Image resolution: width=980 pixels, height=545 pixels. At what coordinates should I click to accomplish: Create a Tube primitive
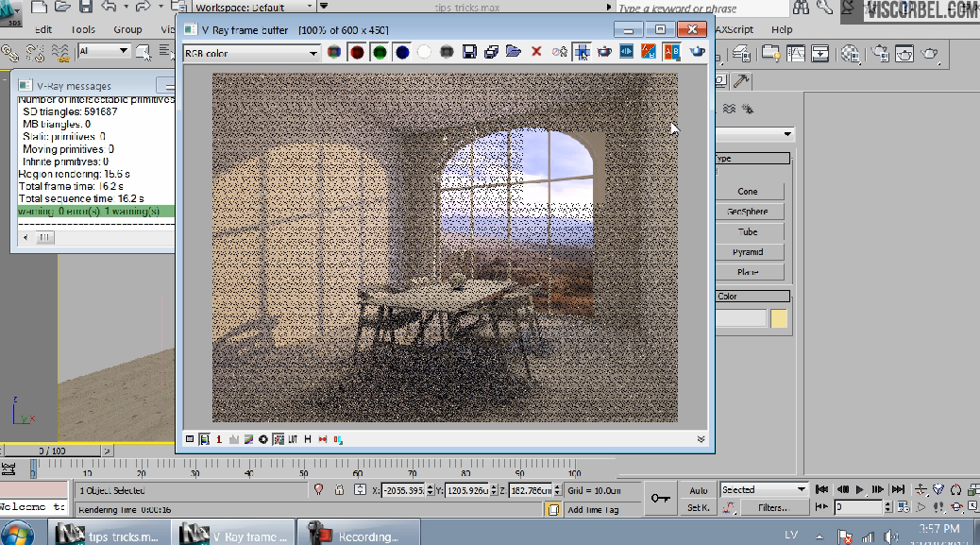click(748, 231)
